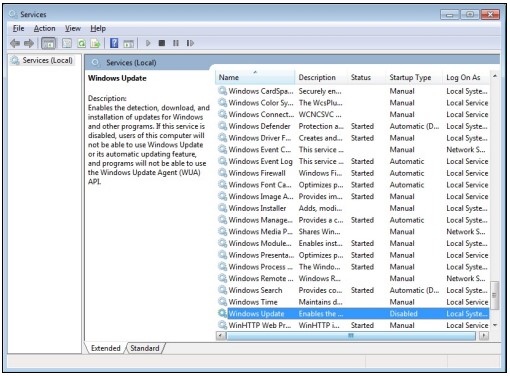Click the horizontal scrollbar left arrow

[221, 336]
